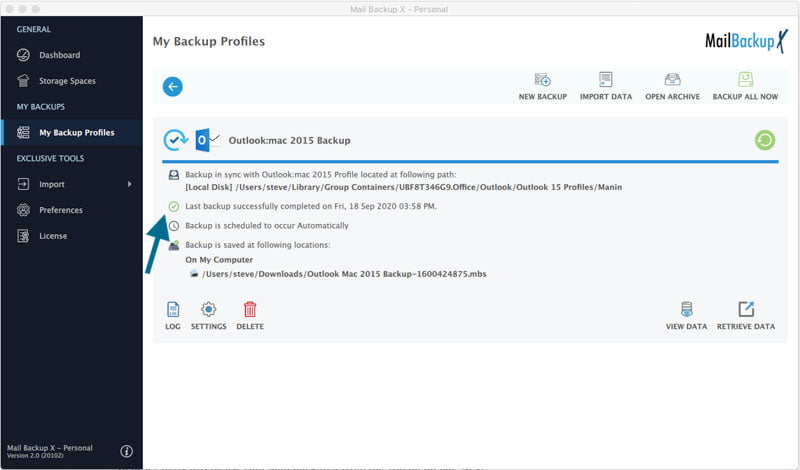This screenshot has width=800, height=470.
Task: Click the My Backup Profiles page heading
Action: pyautogui.click(x=209, y=41)
